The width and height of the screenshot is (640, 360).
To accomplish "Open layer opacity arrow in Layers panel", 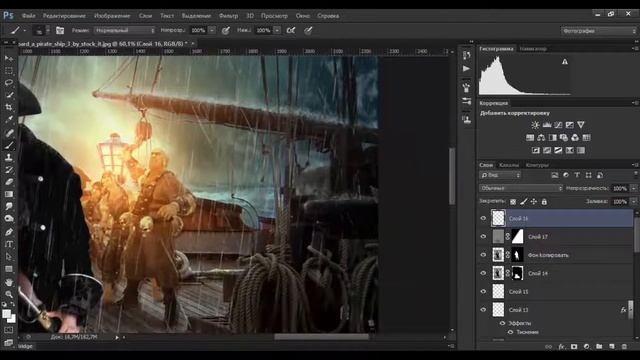I will coord(633,188).
